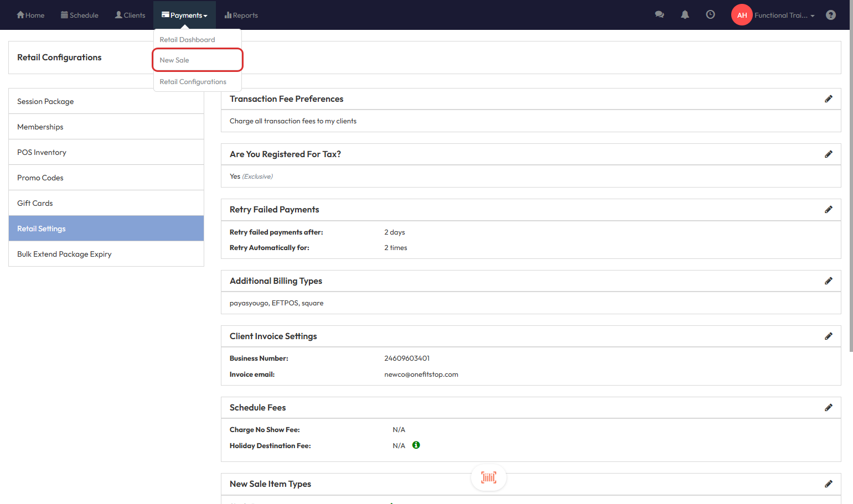Open the clock history icon

(710, 15)
